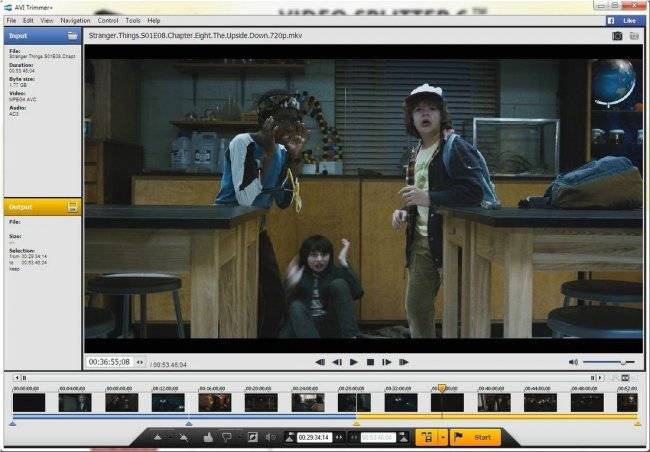650x452 pixels.
Task: Open the View menu
Action: 46,20
